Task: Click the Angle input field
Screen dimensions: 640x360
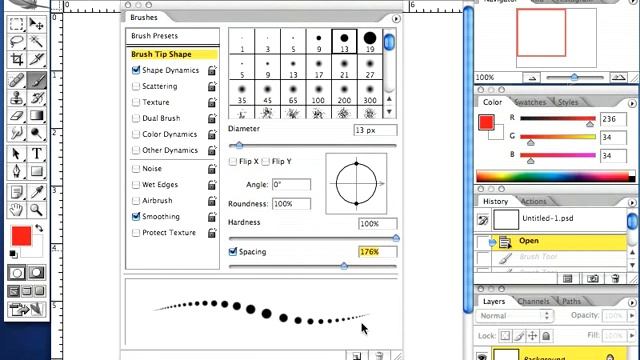Action: click(291, 184)
